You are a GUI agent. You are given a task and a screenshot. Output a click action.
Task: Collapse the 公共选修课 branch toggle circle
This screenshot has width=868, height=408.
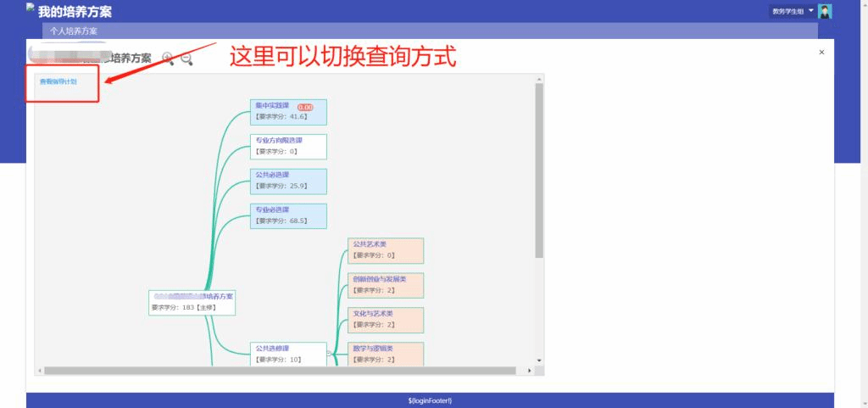pyautogui.click(x=330, y=353)
